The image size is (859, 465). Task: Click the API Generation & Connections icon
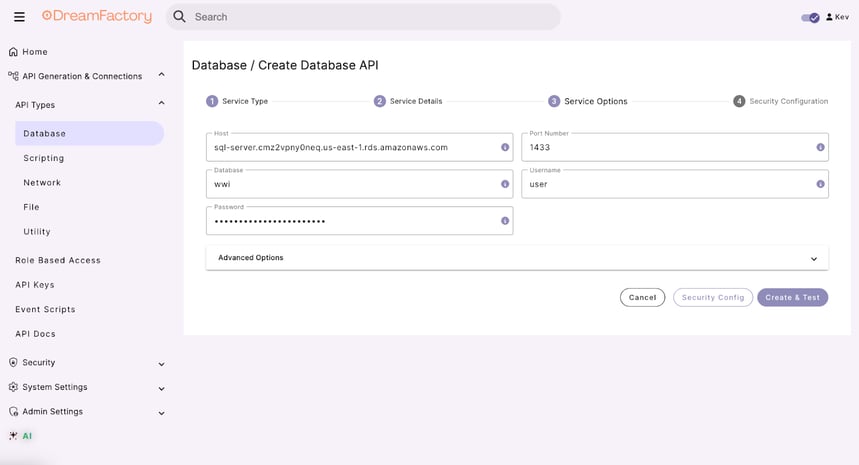click(13, 76)
